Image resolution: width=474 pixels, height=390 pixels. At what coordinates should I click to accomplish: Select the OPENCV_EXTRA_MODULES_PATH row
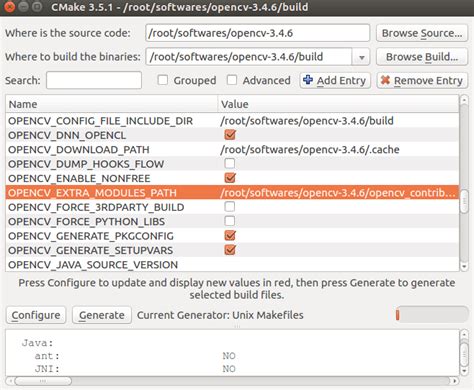pos(232,193)
